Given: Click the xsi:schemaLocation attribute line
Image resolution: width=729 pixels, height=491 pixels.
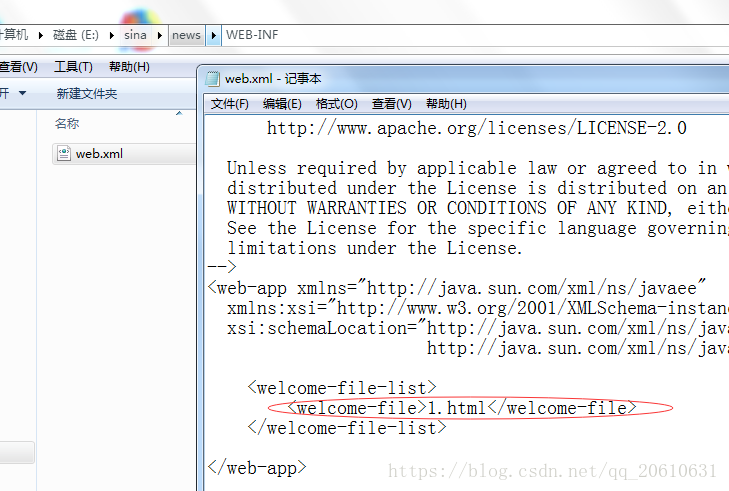Looking at the screenshot, I should (x=477, y=328).
